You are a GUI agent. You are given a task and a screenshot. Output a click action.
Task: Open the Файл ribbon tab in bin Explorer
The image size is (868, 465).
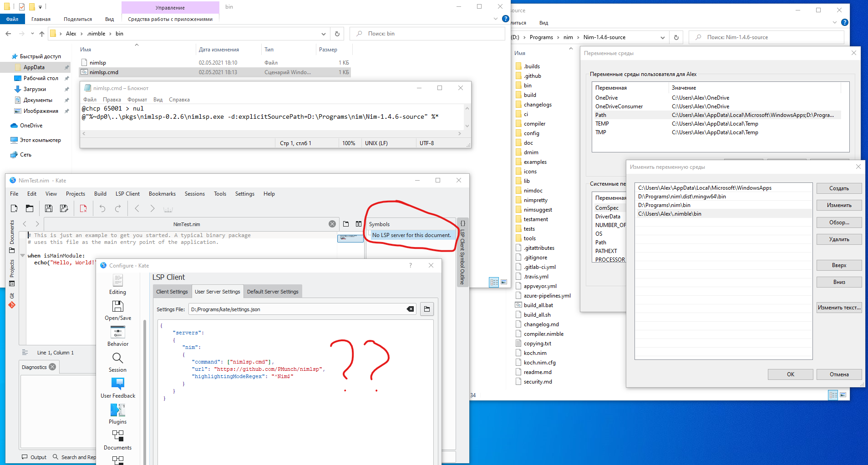click(x=12, y=19)
